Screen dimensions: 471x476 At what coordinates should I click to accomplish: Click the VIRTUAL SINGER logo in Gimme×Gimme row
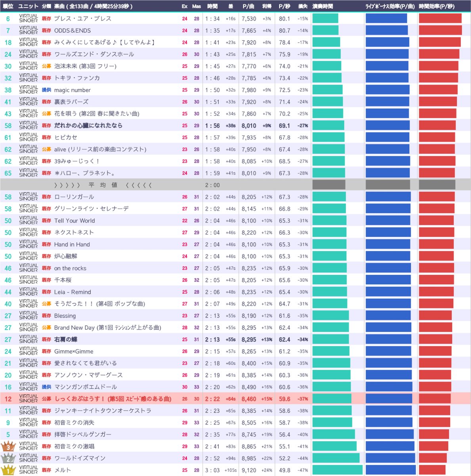point(29,351)
